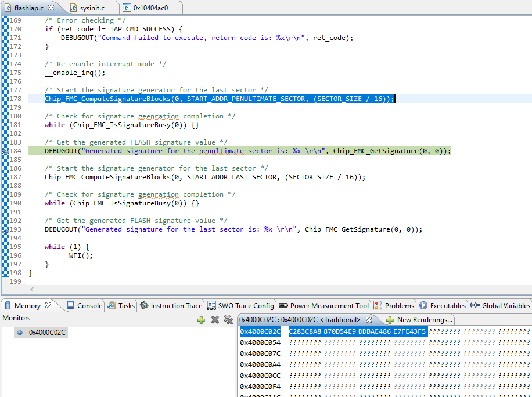This screenshot has width=532, height=397.
Task: Click the 0x4000C07C memory address
Action: click(x=260, y=353)
